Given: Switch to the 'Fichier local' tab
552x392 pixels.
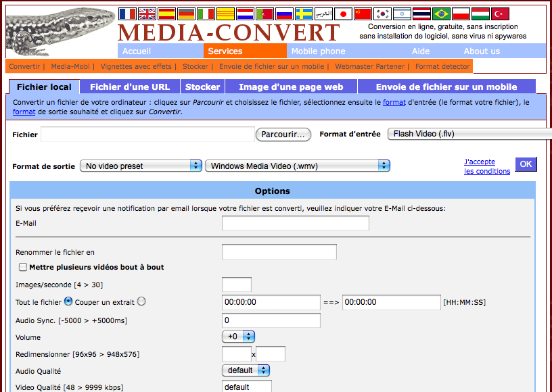Looking at the screenshot, I should pyautogui.click(x=45, y=87).
